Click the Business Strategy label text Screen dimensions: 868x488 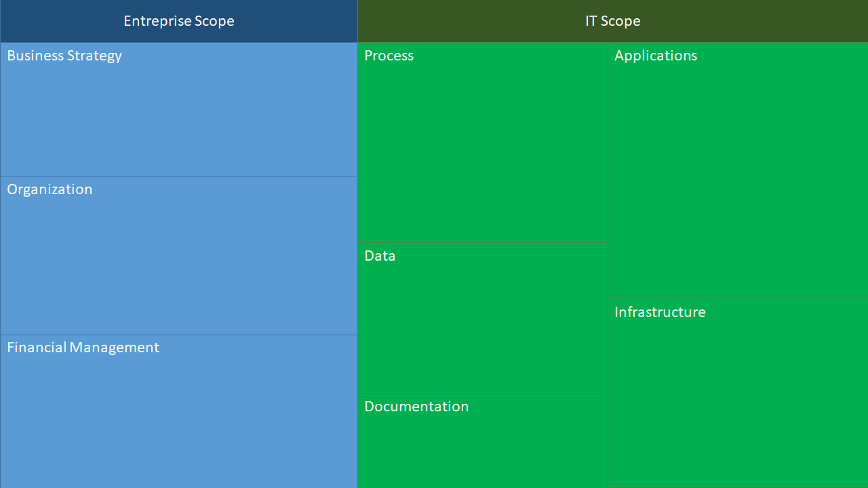pyautogui.click(x=64, y=56)
